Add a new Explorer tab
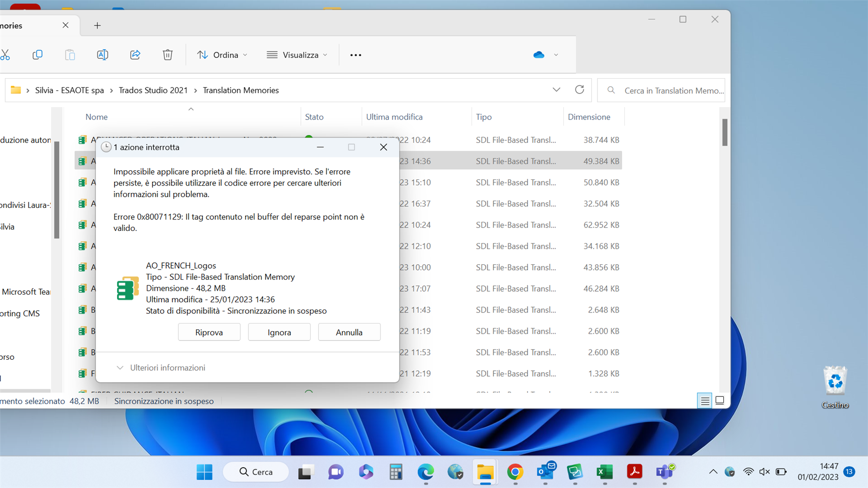Viewport: 868px width, 488px height. coord(97,26)
